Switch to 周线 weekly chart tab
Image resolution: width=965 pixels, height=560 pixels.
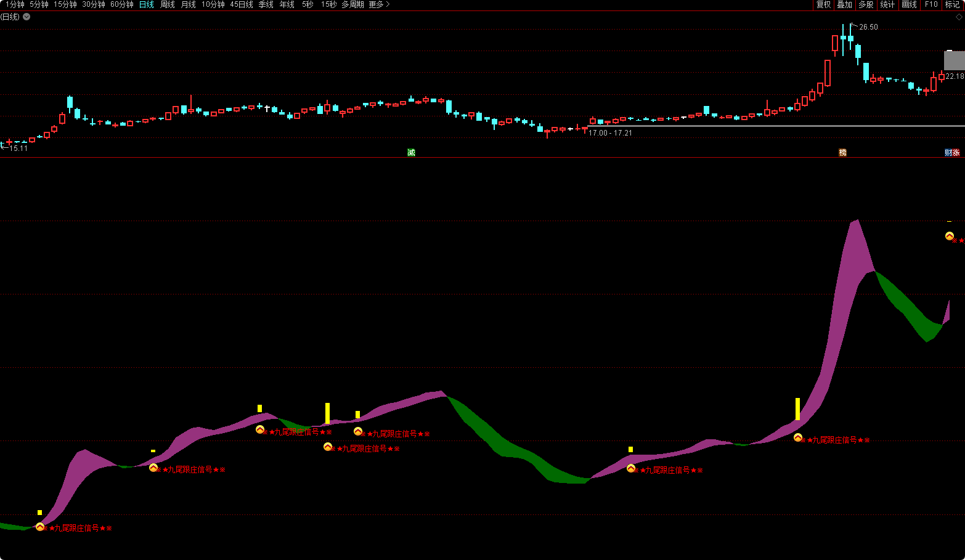click(x=168, y=5)
